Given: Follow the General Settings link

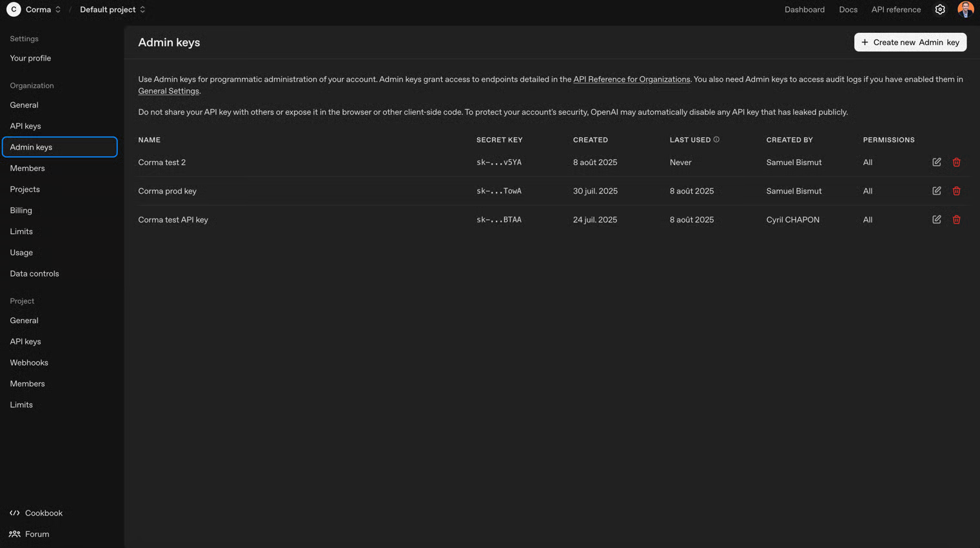Looking at the screenshot, I should (168, 92).
